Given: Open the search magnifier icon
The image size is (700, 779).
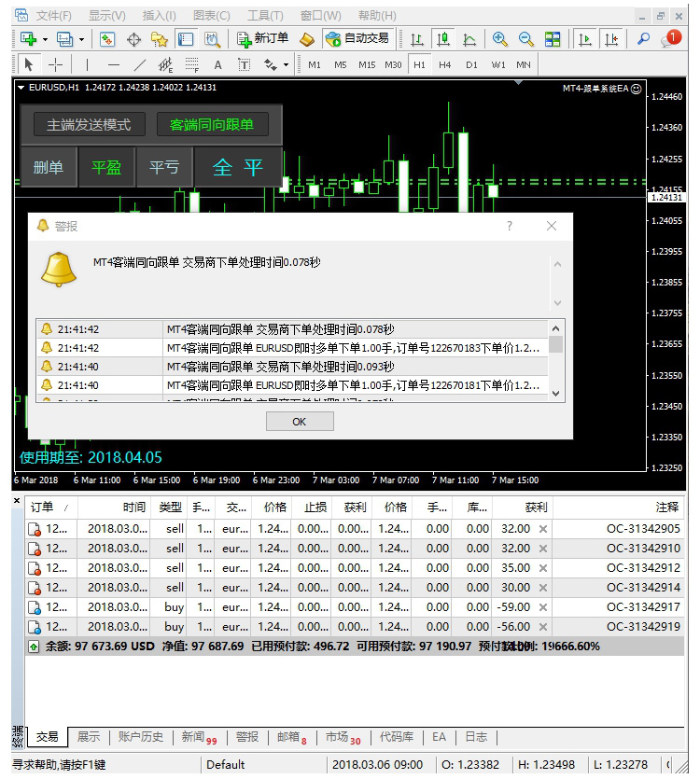Looking at the screenshot, I should pos(643,39).
